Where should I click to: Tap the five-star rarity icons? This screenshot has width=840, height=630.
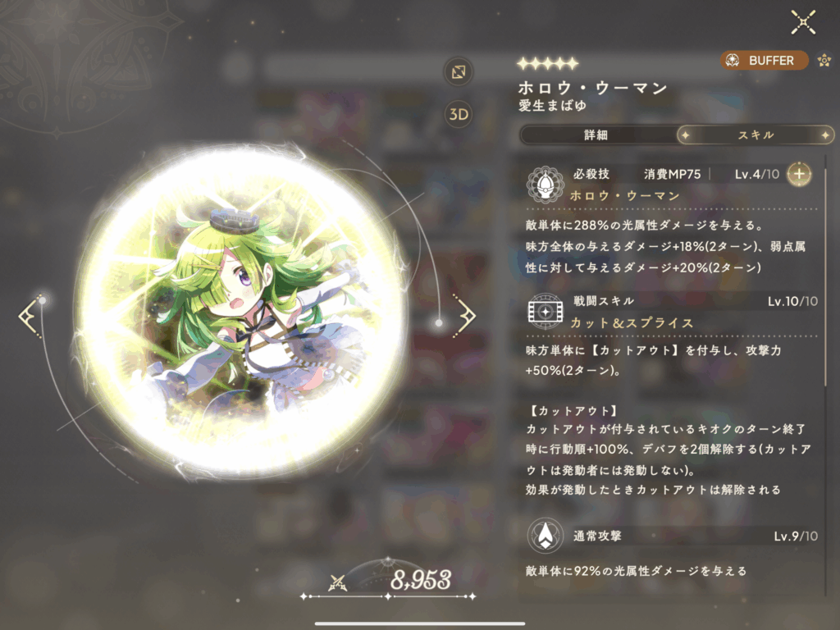click(x=547, y=64)
